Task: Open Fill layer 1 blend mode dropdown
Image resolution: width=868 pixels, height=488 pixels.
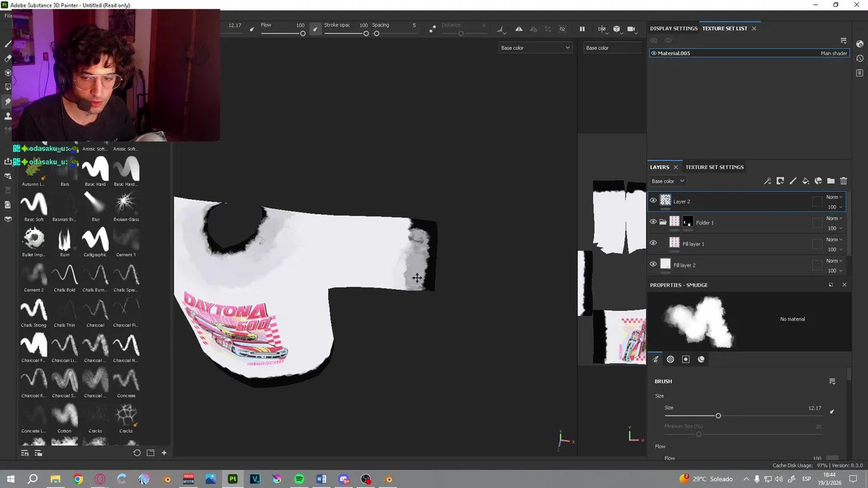Action: [x=834, y=239]
